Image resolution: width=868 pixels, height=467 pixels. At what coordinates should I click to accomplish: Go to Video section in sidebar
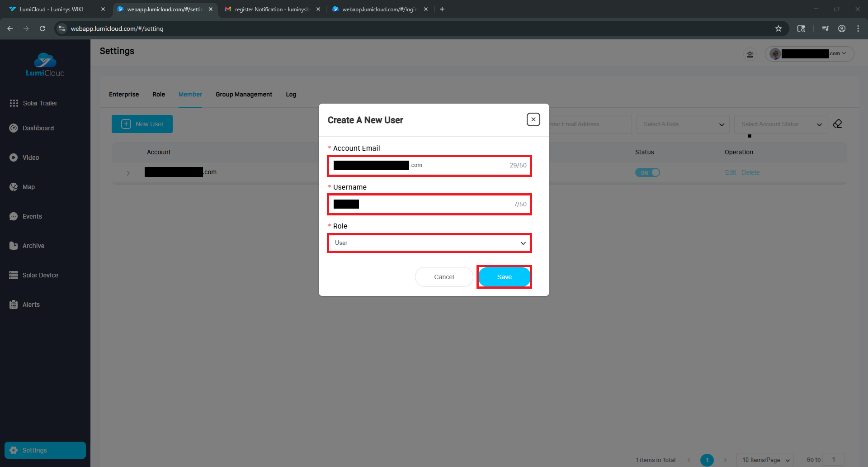coord(31,157)
